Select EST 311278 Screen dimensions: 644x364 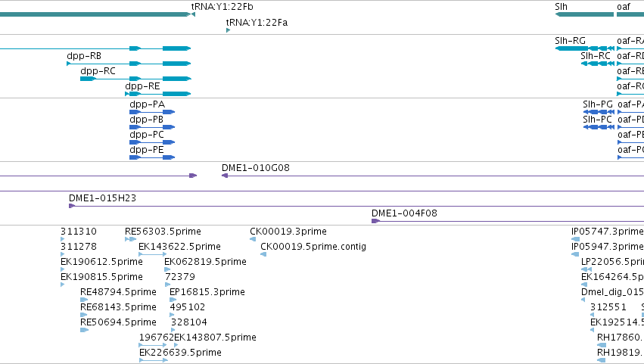coord(79,247)
